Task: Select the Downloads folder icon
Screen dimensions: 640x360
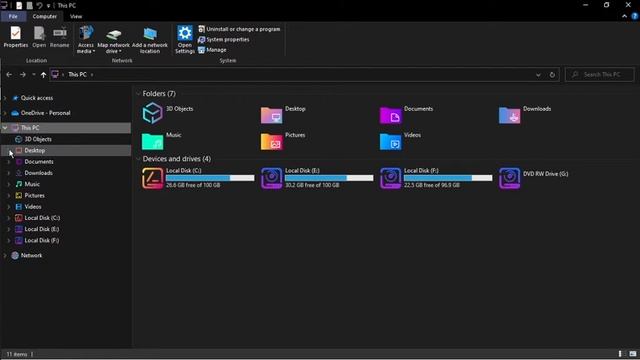Action: point(509,115)
